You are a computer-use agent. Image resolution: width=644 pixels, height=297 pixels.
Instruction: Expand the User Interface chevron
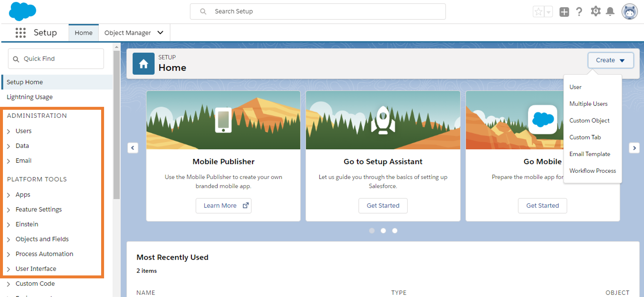point(8,269)
